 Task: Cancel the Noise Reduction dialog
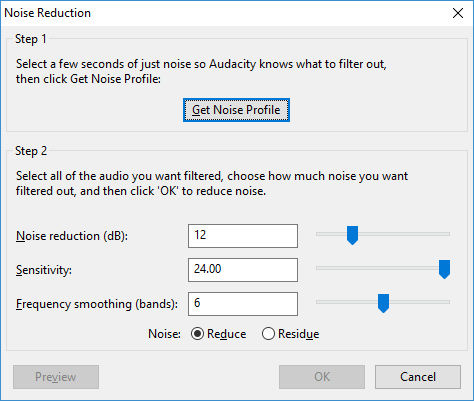pos(418,377)
